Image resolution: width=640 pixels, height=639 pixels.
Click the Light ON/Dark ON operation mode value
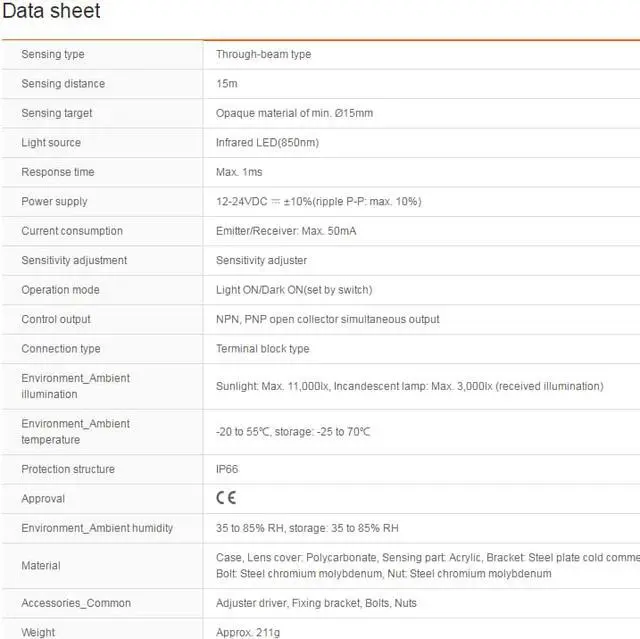294,290
